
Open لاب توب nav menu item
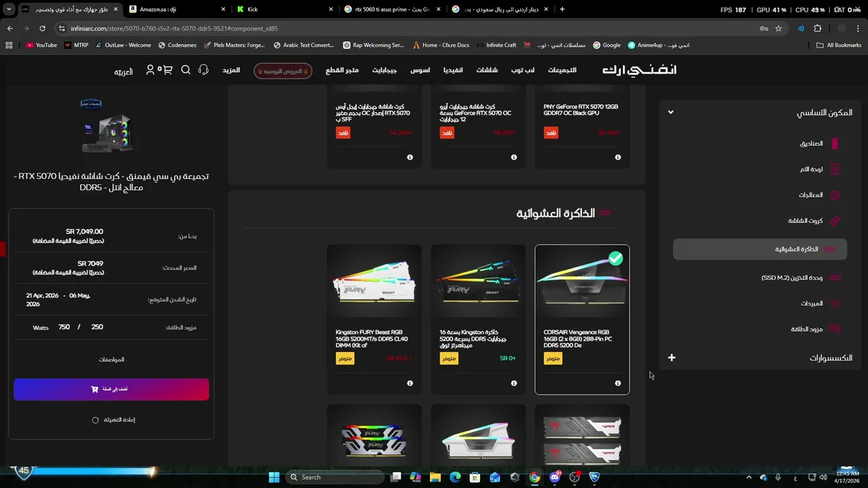(523, 70)
